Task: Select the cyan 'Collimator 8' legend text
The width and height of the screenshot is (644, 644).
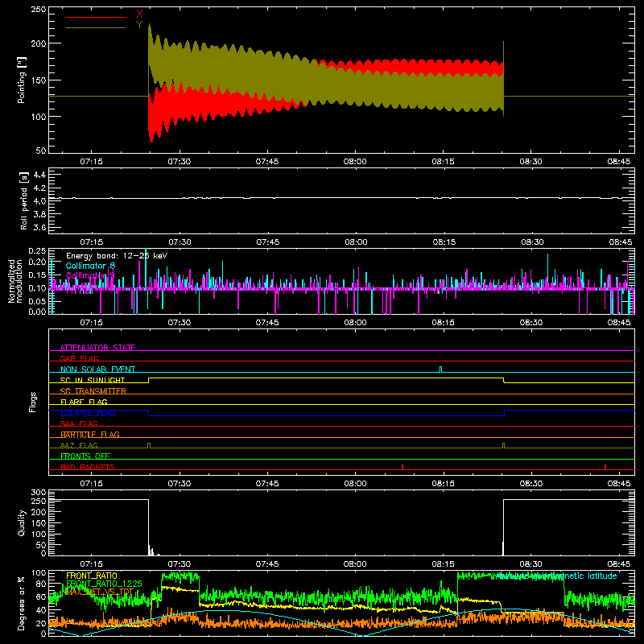Action: (90, 266)
